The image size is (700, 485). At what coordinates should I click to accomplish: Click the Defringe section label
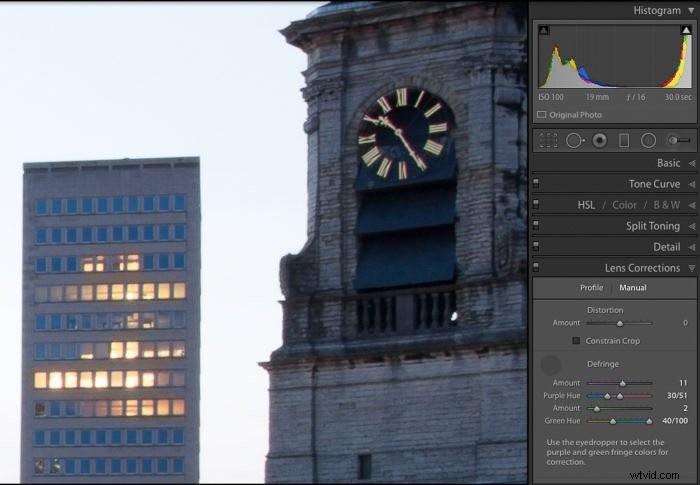click(x=603, y=364)
